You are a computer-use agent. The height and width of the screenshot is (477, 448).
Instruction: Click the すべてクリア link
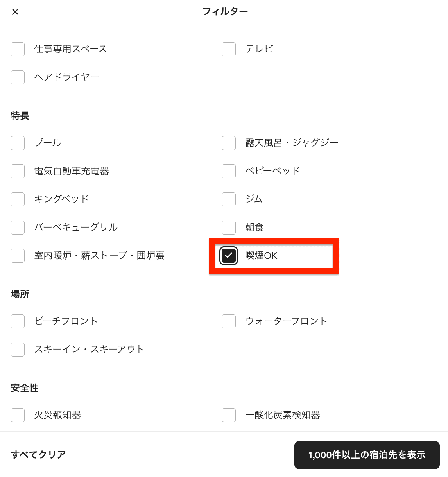click(x=38, y=455)
